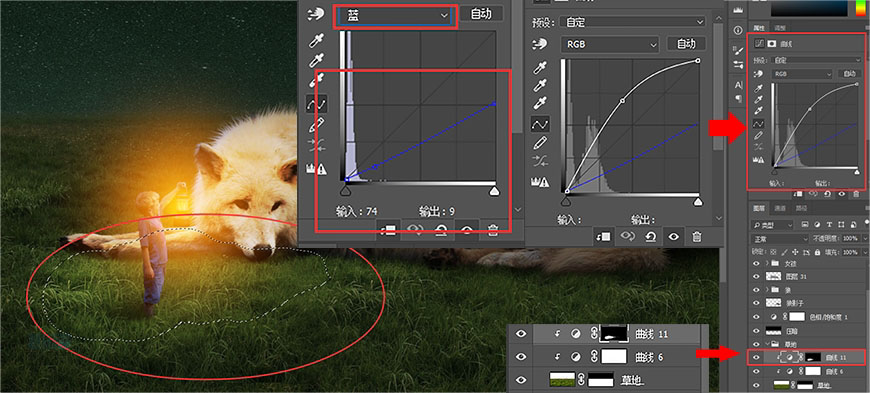
Task: Click upper-right blue curve control point
Action: click(494, 104)
